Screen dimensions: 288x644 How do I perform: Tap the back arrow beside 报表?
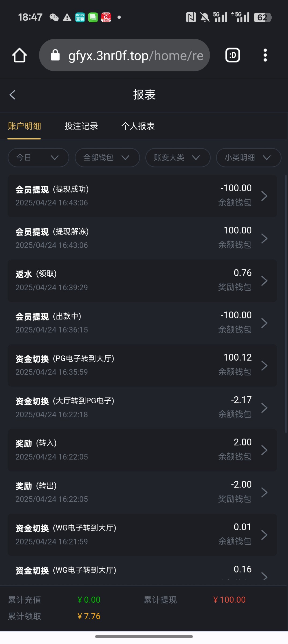pos(12,95)
